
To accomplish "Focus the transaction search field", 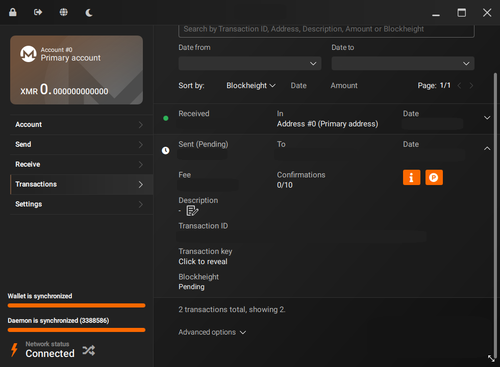I will 327,30.
